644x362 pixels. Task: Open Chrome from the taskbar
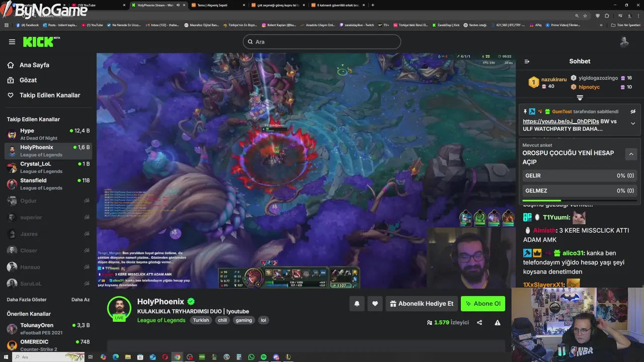pos(177,357)
